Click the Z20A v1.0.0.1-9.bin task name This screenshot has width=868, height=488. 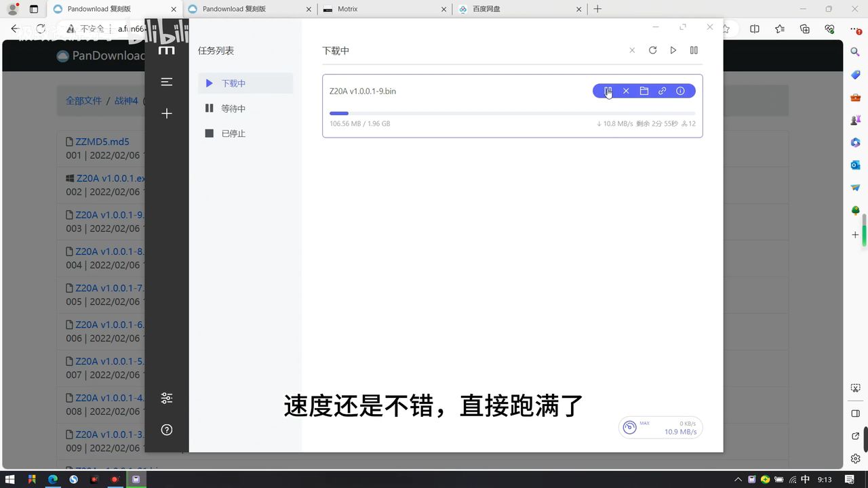pos(363,91)
